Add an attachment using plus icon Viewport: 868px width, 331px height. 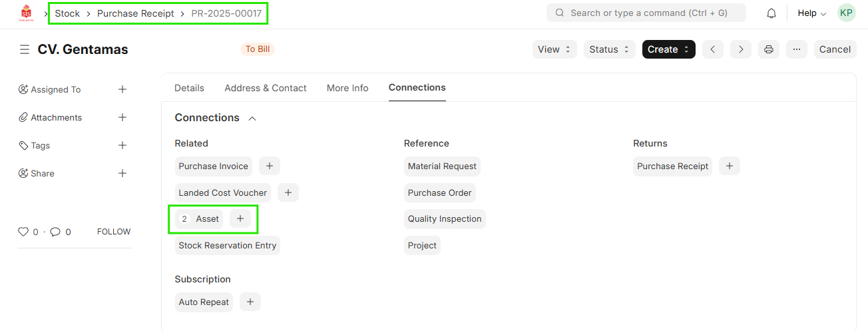tap(122, 117)
